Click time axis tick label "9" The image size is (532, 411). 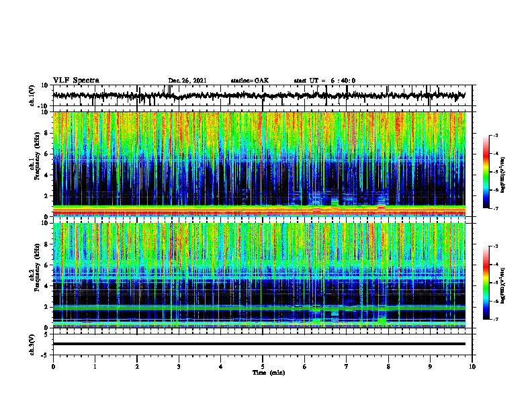(430, 367)
